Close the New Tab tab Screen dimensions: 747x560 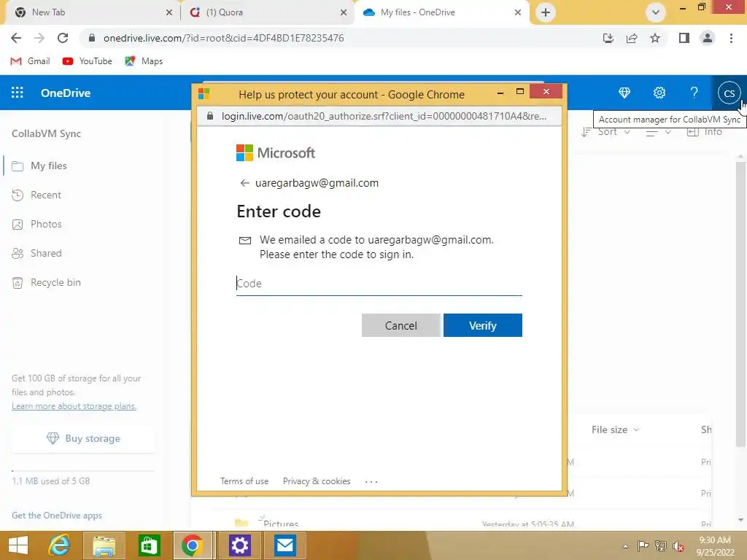point(169,12)
